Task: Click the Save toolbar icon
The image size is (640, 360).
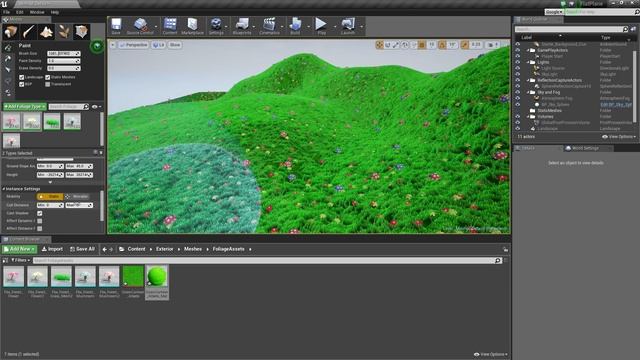Action: tap(116, 26)
